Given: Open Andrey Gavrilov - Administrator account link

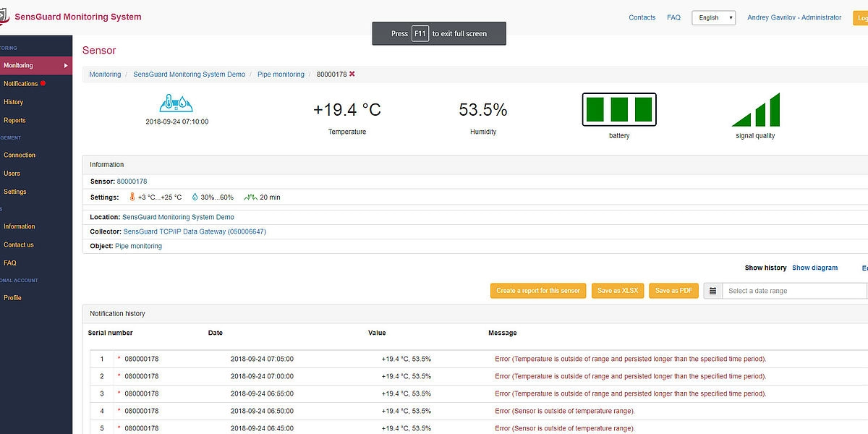Looking at the screenshot, I should [x=794, y=17].
